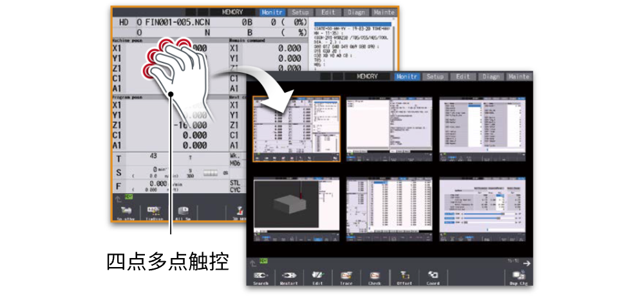
Task: Open the Trace function icon
Action: pos(346,277)
